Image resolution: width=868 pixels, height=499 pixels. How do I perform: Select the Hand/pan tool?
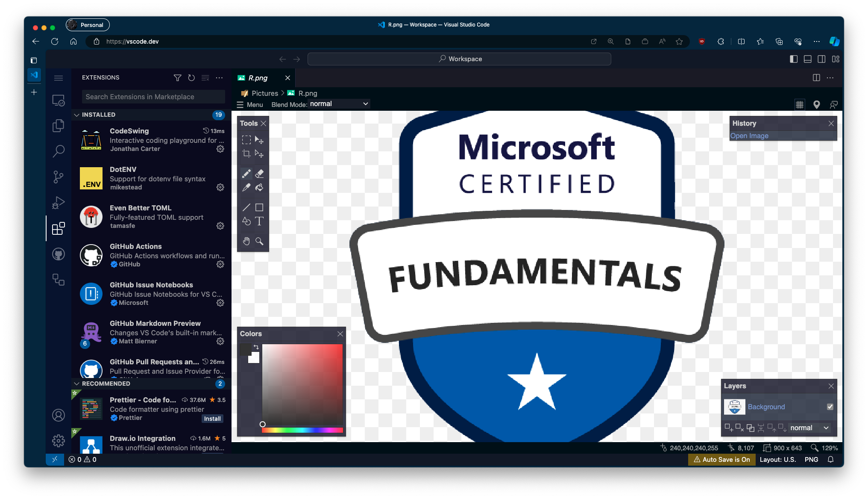coord(246,241)
